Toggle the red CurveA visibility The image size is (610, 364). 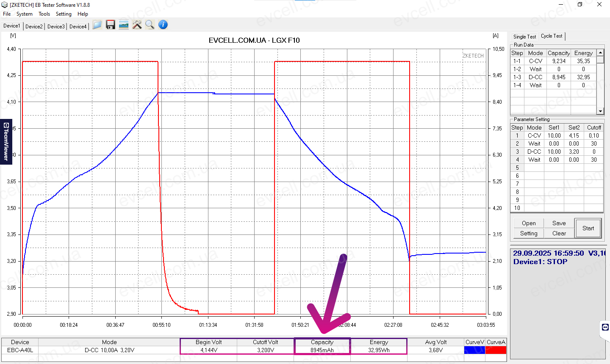(x=496, y=350)
